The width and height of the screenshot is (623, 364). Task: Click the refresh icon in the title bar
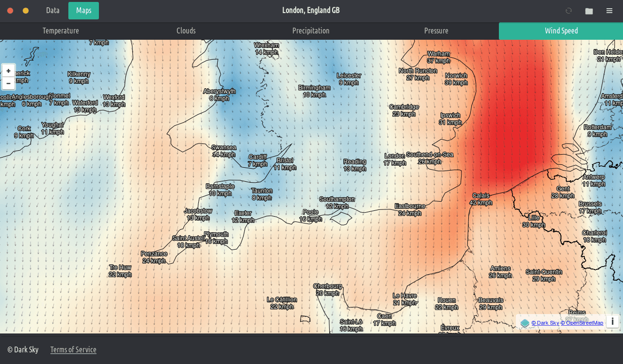[x=569, y=11]
